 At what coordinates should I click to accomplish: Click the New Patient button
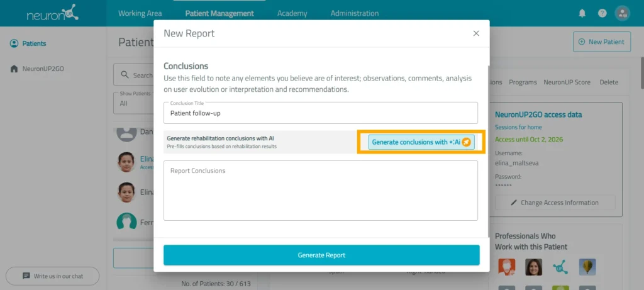(602, 42)
